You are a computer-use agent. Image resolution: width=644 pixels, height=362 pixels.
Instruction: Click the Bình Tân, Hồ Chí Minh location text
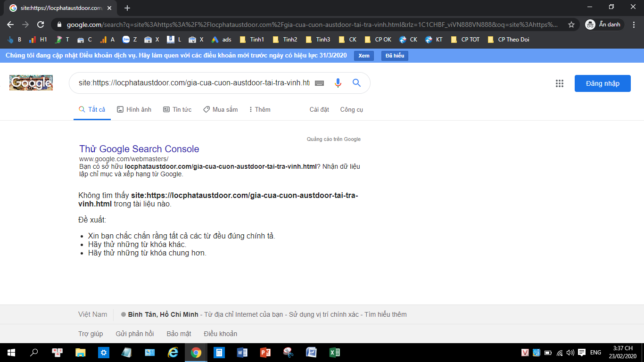point(163,314)
